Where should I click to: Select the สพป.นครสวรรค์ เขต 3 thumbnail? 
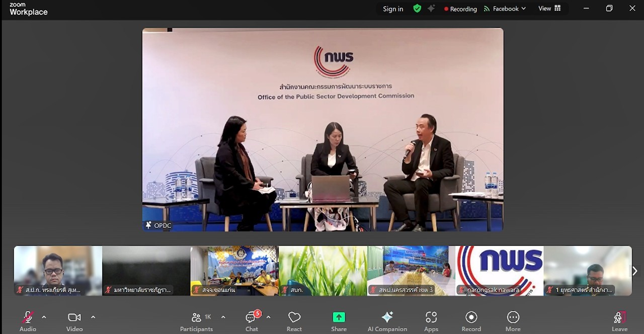[411, 271]
